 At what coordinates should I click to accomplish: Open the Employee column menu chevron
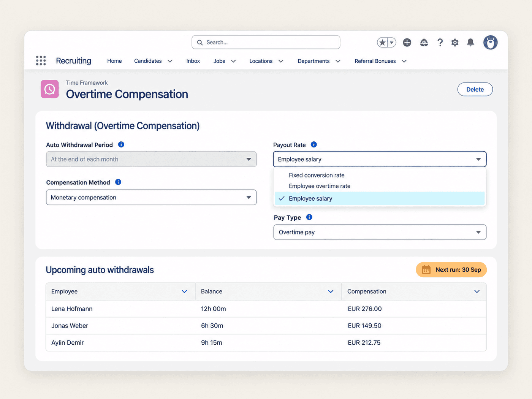click(184, 291)
